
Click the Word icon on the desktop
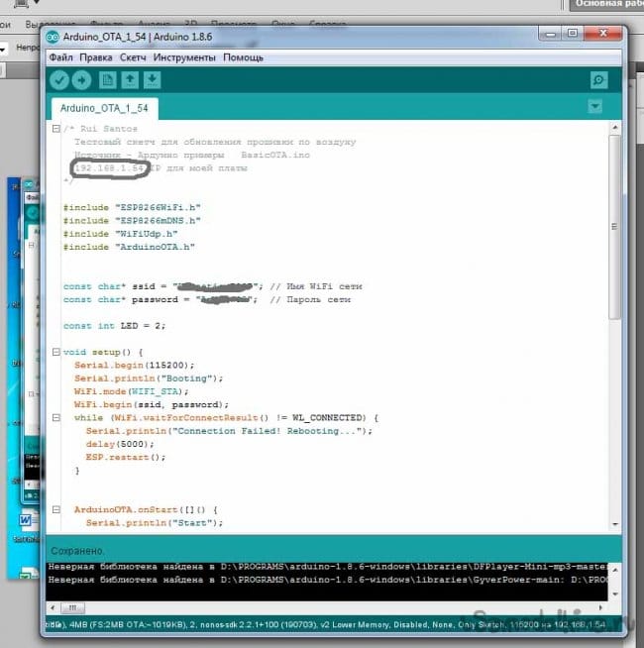[27, 520]
